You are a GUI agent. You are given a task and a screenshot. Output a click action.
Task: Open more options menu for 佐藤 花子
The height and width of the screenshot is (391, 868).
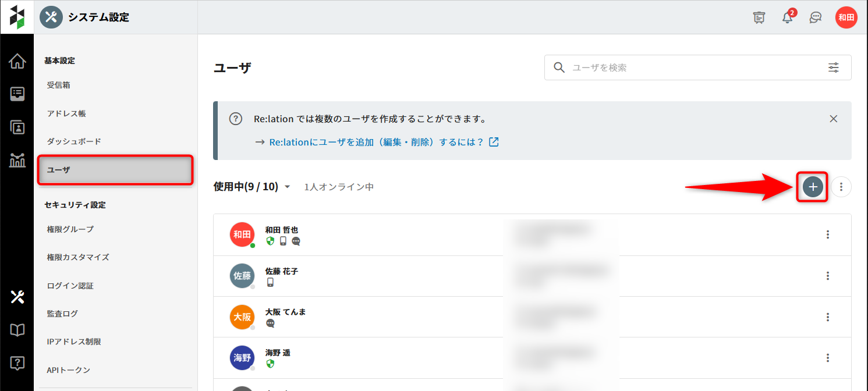(x=827, y=276)
